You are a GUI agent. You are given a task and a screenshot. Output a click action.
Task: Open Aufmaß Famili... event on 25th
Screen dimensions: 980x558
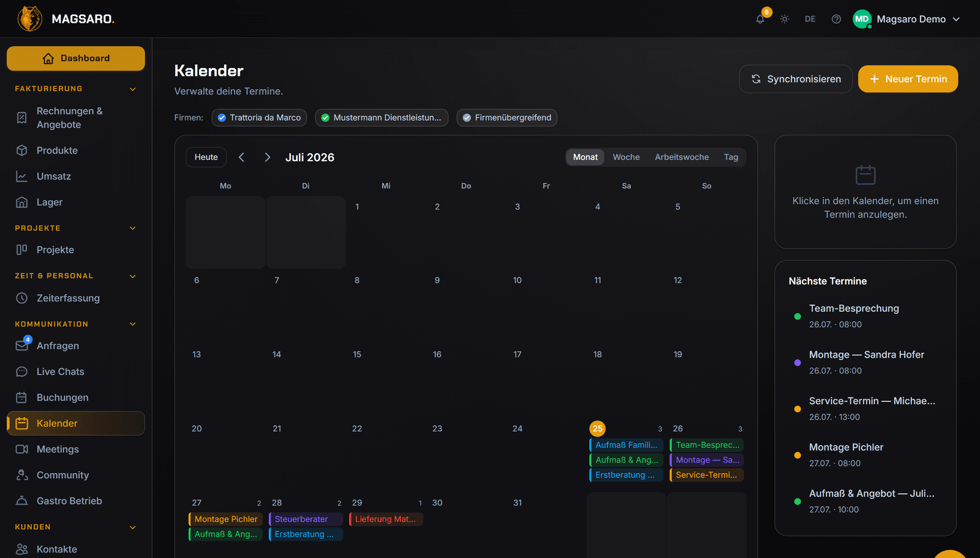point(626,445)
